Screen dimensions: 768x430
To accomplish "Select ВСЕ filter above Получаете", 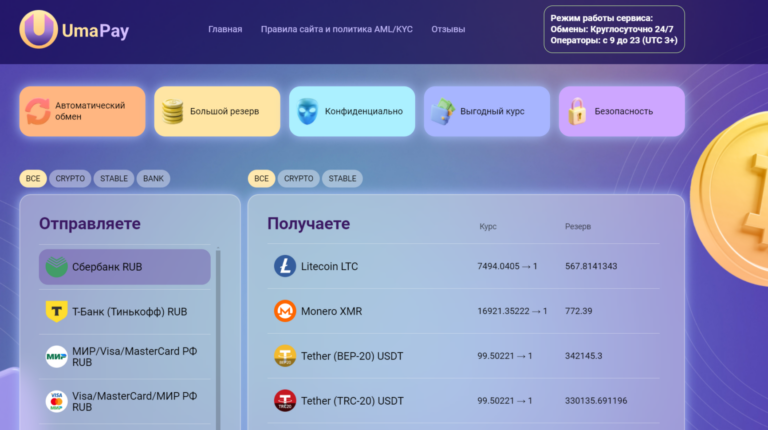I will pyautogui.click(x=261, y=178).
